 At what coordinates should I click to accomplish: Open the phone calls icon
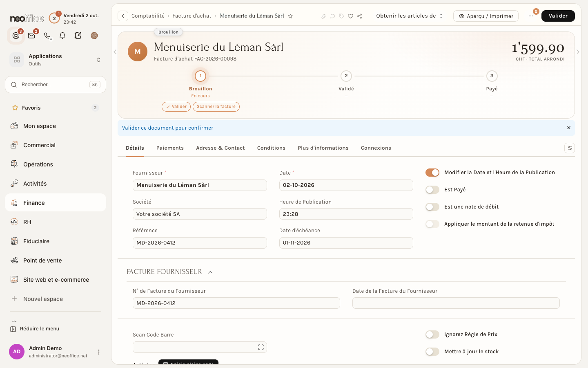[x=47, y=36]
